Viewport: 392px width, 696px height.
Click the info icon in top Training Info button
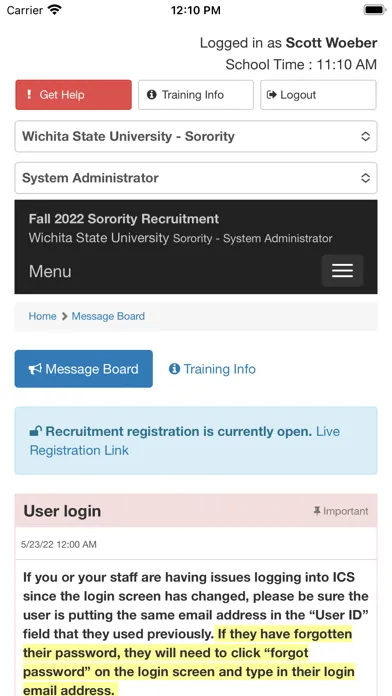(152, 95)
